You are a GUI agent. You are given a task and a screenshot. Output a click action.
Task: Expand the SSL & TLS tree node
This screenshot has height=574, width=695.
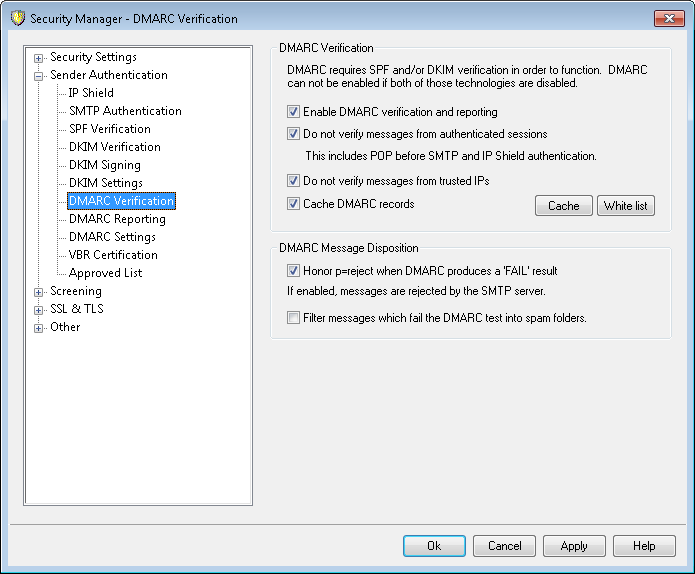point(39,310)
